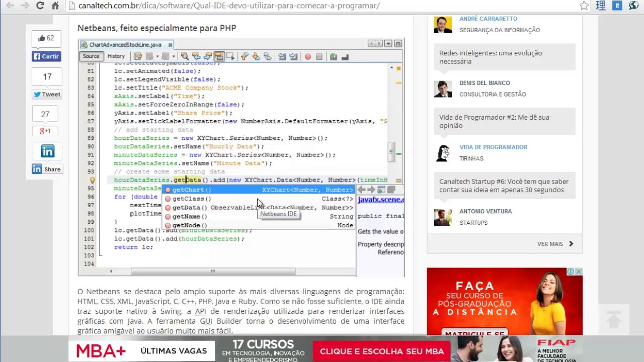This screenshot has height=362, width=644.
Task: Open the browser home page icon
Action: click(55, 6)
